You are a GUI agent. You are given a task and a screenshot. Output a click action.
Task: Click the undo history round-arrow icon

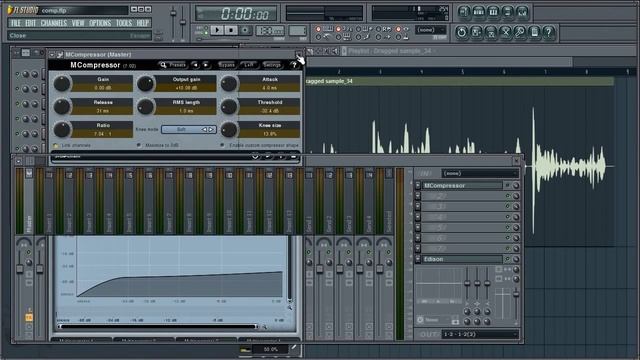(462, 32)
